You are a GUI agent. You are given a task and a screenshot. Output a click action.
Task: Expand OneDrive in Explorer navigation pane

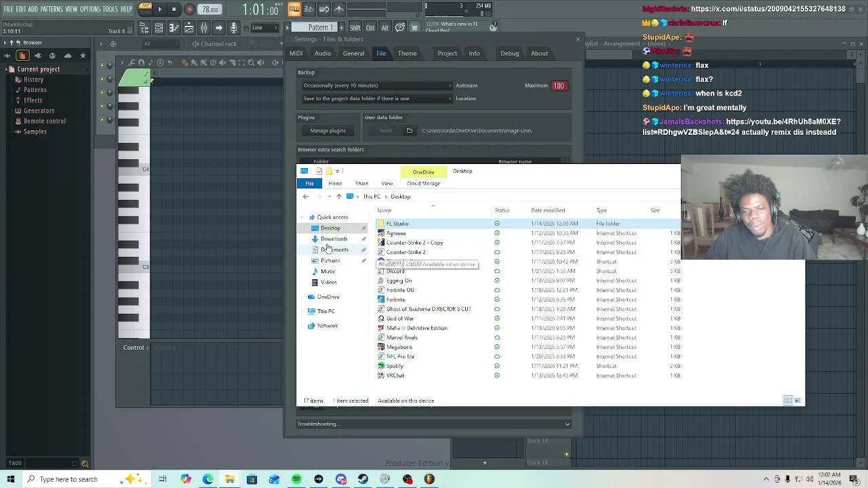(303, 297)
